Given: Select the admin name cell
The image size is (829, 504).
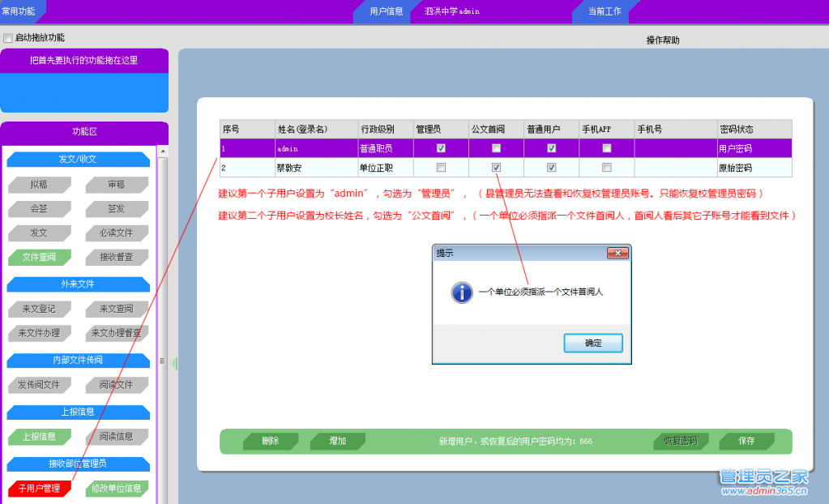Looking at the screenshot, I should pyautogui.click(x=315, y=148).
